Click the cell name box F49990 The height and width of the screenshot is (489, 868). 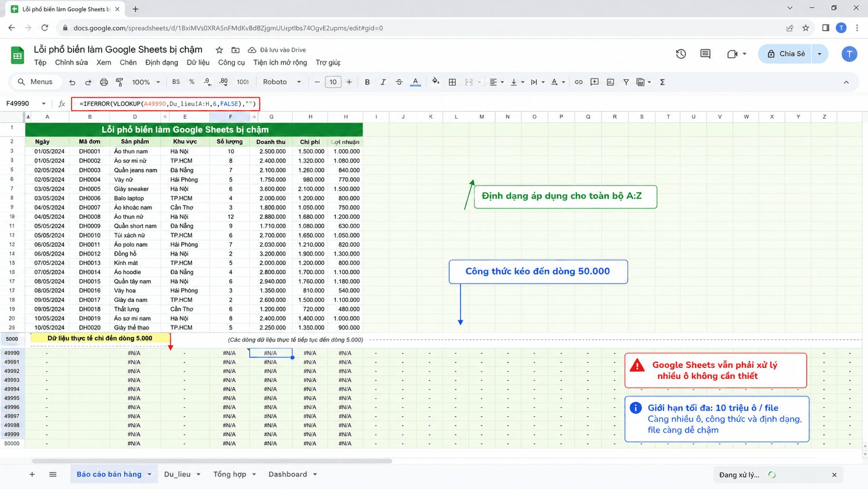(x=26, y=103)
